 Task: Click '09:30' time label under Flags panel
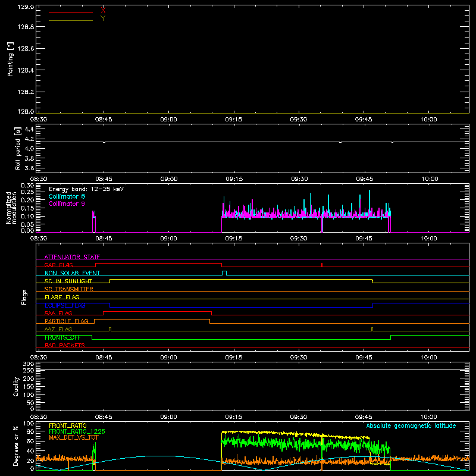tap(299, 358)
